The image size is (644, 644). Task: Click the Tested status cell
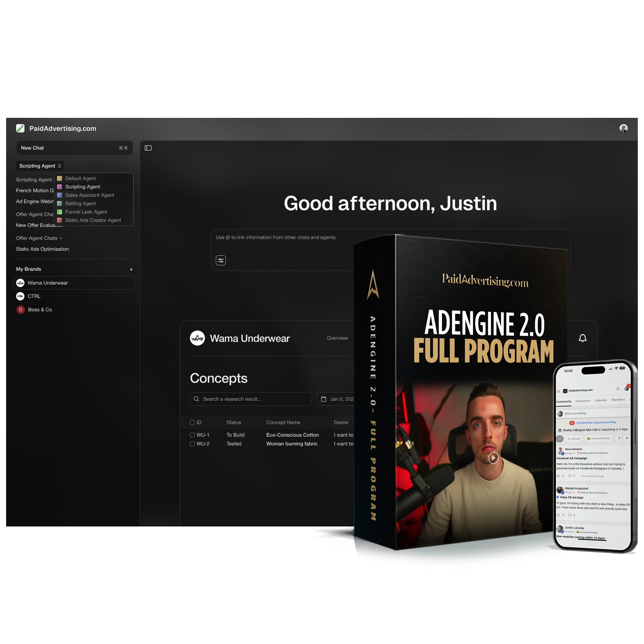click(234, 443)
